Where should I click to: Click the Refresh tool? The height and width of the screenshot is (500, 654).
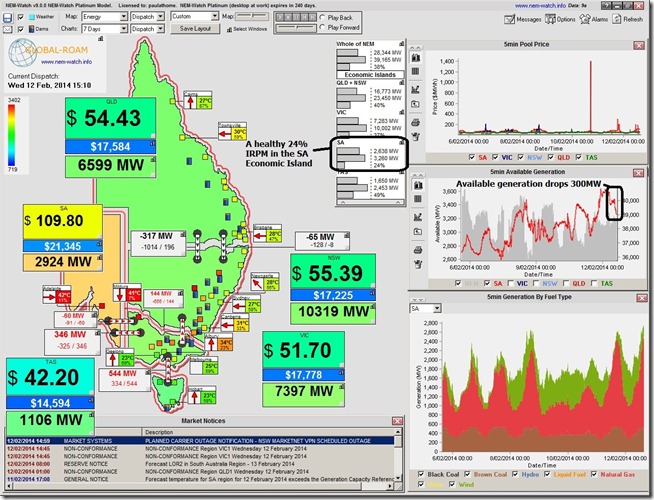click(628, 19)
